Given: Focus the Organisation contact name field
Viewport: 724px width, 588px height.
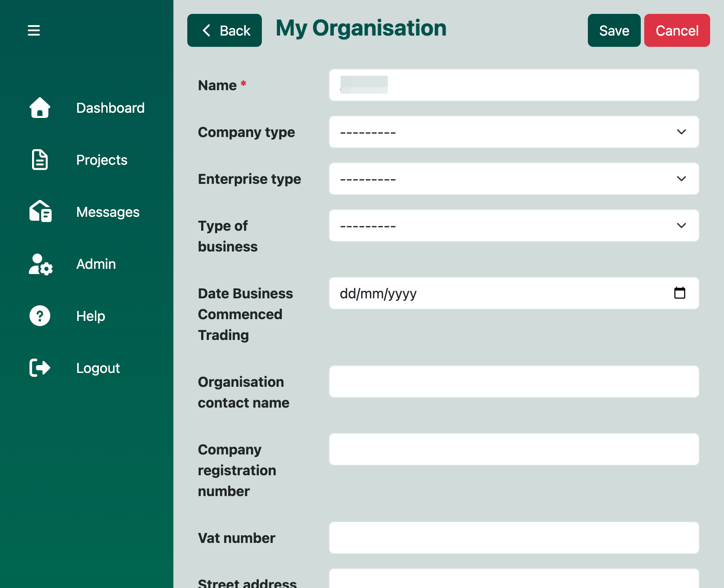Looking at the screenshot, I should point(514,382).
